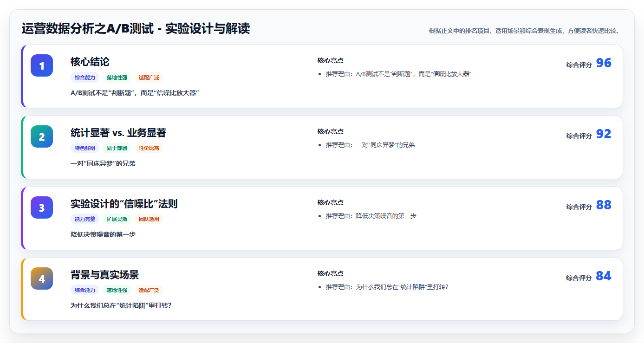
Task: Select the 性价比高 tag
Action: [x=149, y=149]
